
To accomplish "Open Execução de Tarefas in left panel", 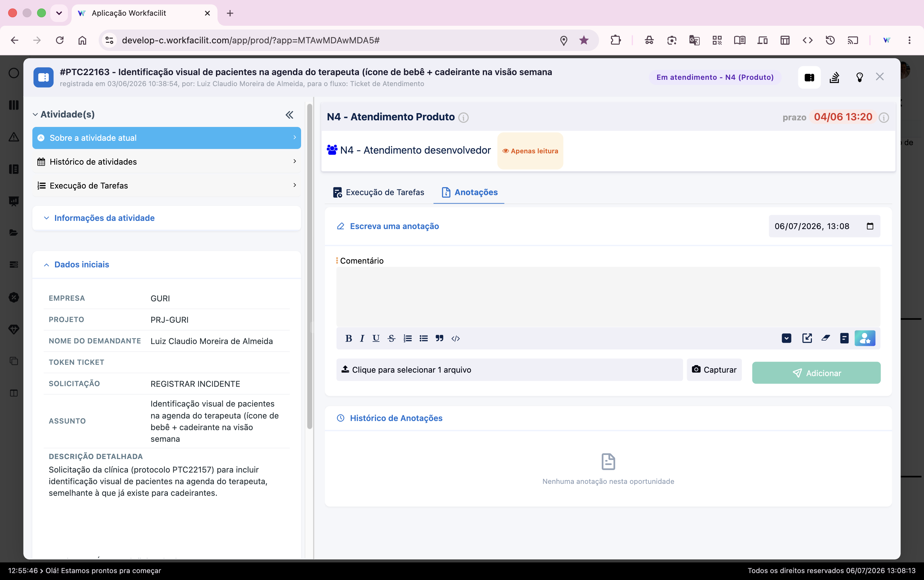I will tap(167, 186).
